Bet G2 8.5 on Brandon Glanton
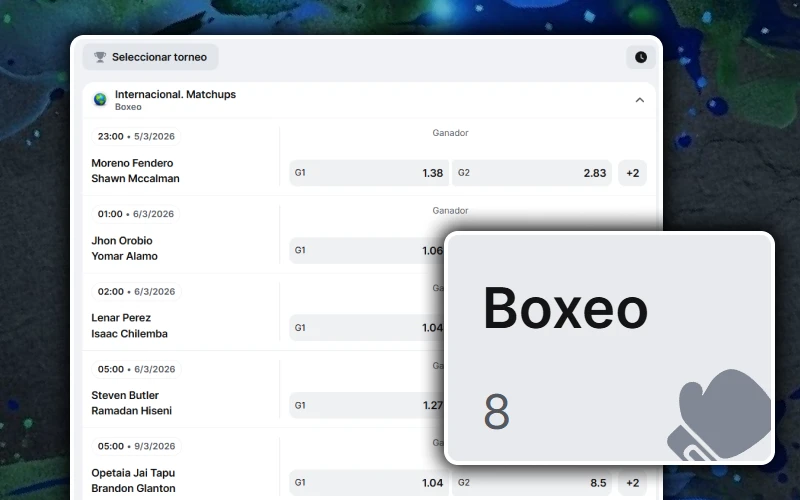 pyautogui.click(x=532, y=483)
